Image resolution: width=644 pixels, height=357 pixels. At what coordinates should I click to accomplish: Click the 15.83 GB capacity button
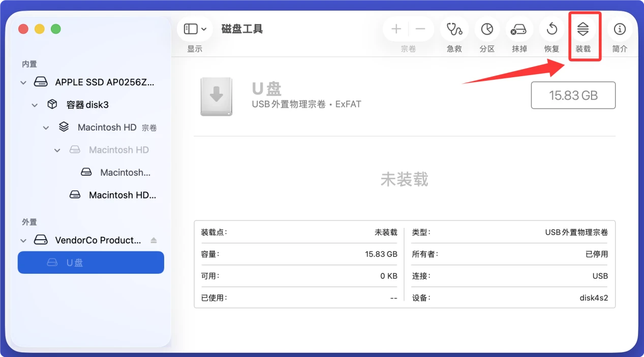[x=573, y=95]
